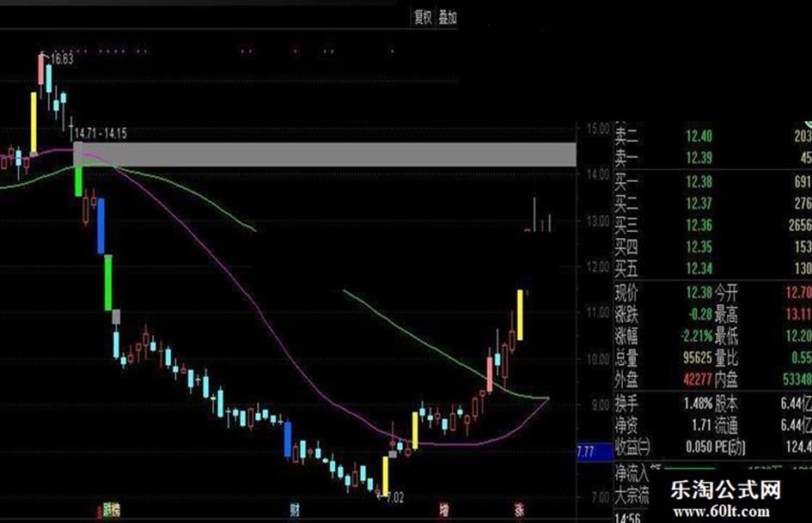The image size is (812, 523).
Task: Click the 收益(三) value 0.050
Action: 699,447
